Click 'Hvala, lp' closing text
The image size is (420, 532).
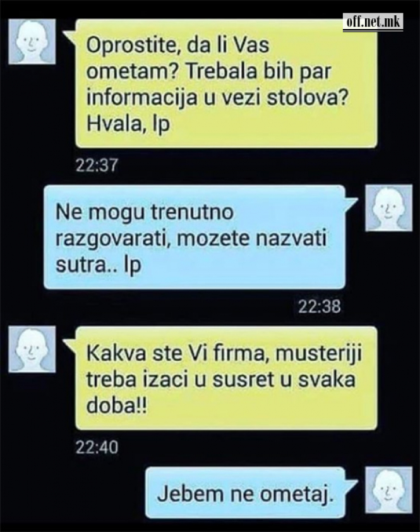pyautogui.click(x=128, y=124)
